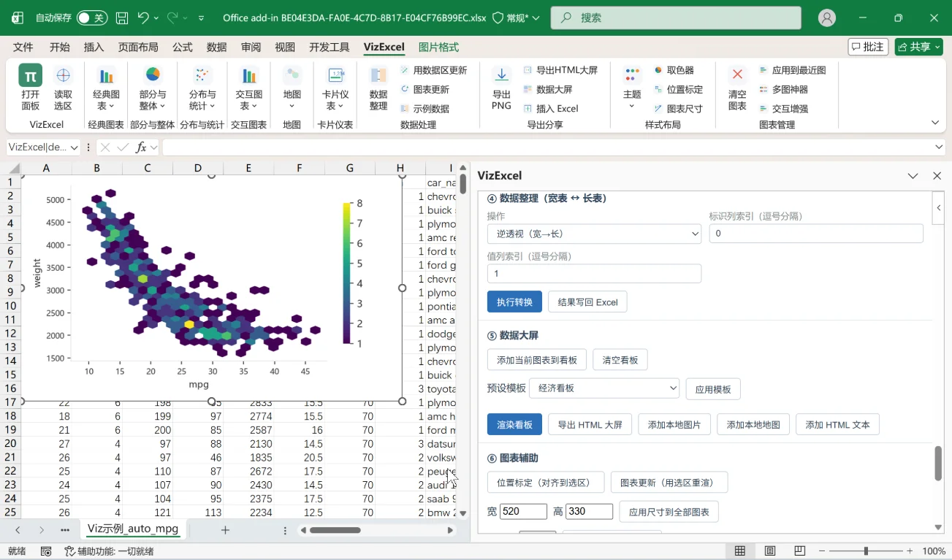Open the 分布与统计 chart menu

pyautogui.click(x=202, y=87)
